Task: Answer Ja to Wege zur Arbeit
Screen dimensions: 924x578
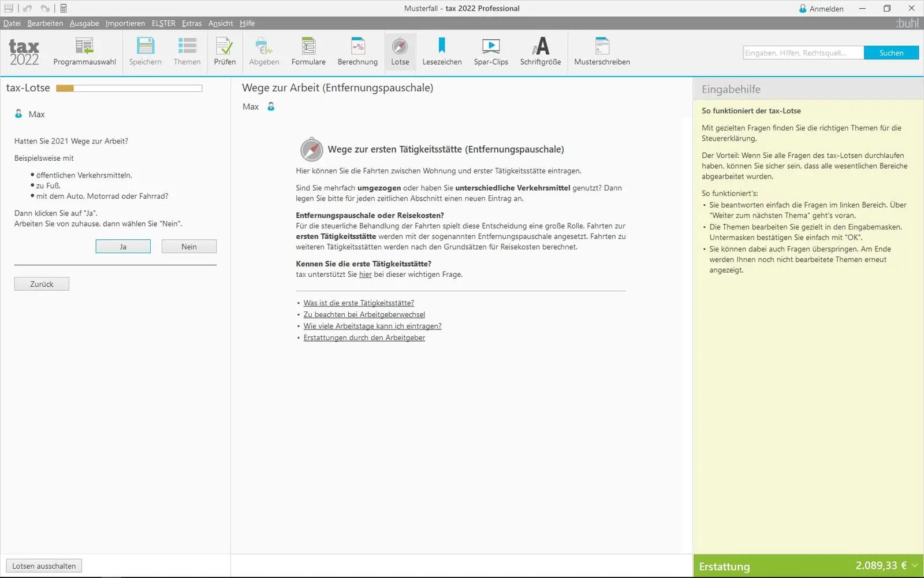Action: (x=123, y=246)
